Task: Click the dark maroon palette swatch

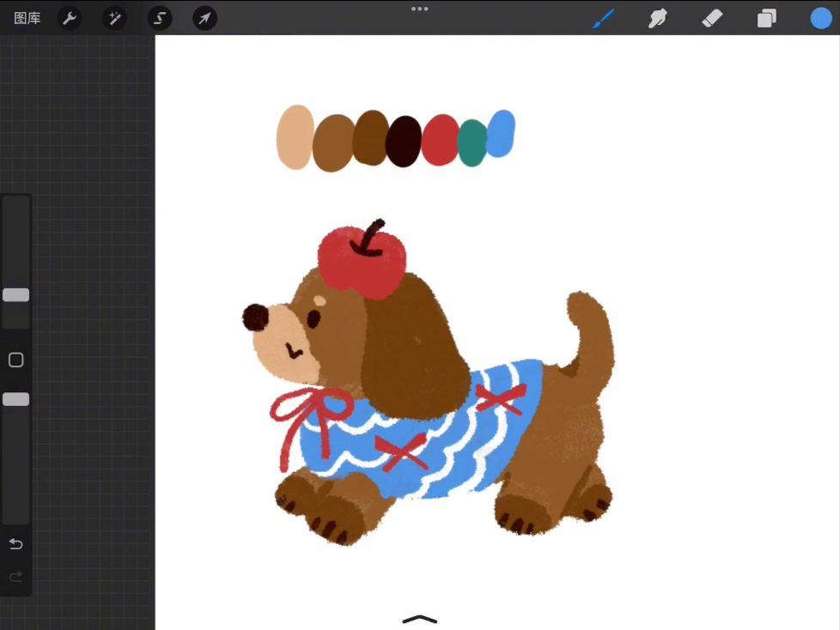Action: pyautogui.click(x=404, y=142)
